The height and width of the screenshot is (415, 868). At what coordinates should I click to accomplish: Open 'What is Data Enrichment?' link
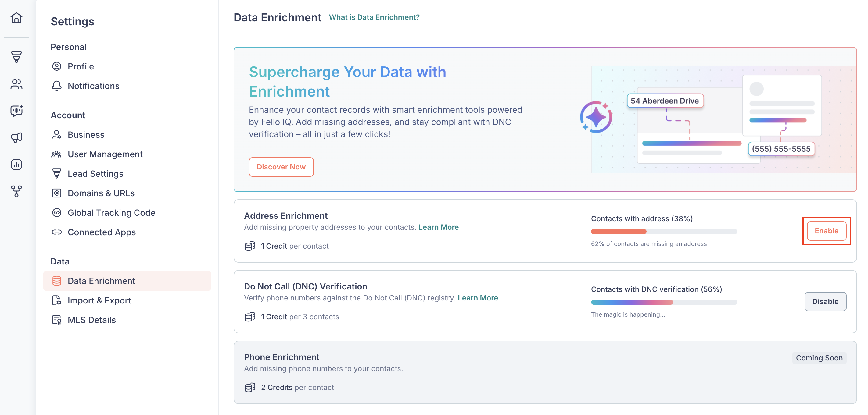[374, 17]
